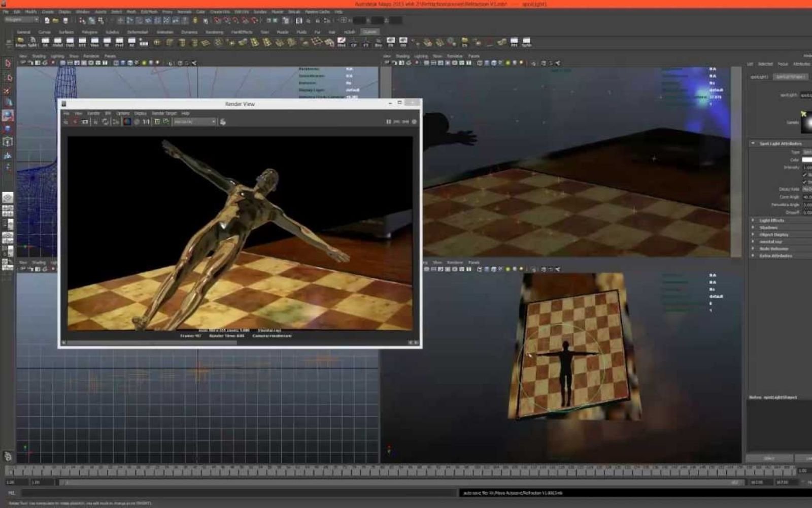Open the Render Target menu in Render View
The image size is (812, 508).
[x=164, y=113]
